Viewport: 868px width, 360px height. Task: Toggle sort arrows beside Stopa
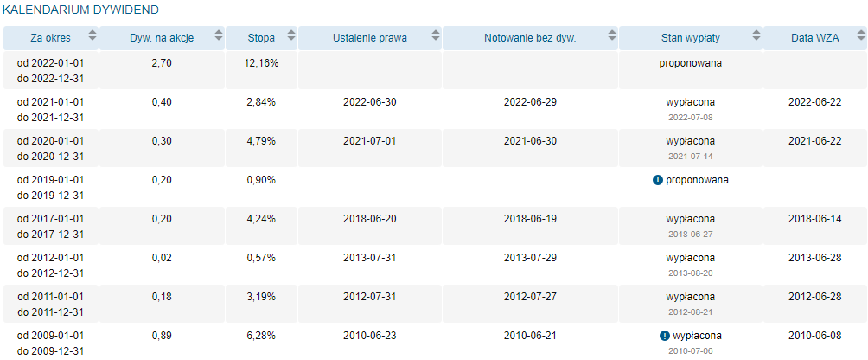(x=290, y=36)
